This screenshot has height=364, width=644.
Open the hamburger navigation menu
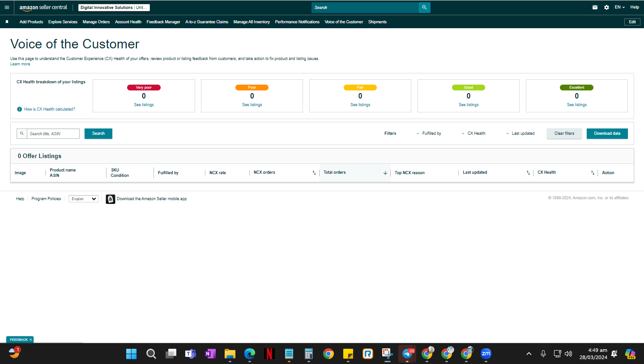tap(7, 8)
